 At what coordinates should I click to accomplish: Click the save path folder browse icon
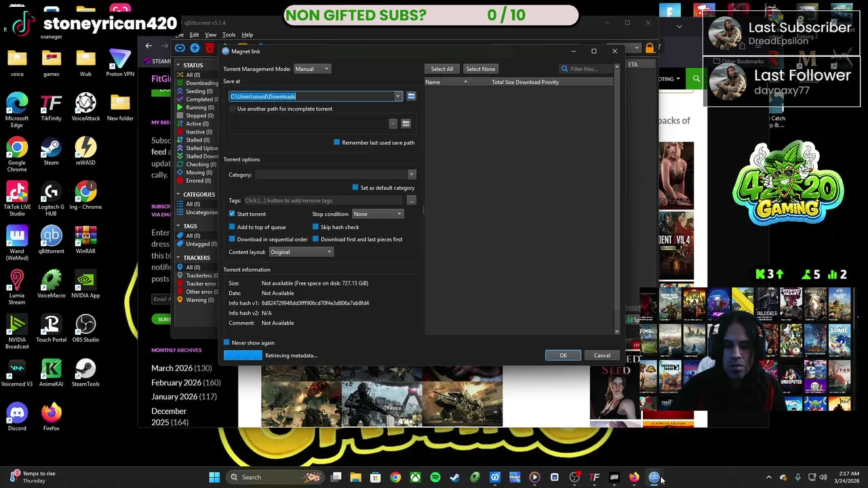pyautogui.click(x=411, y=96)
